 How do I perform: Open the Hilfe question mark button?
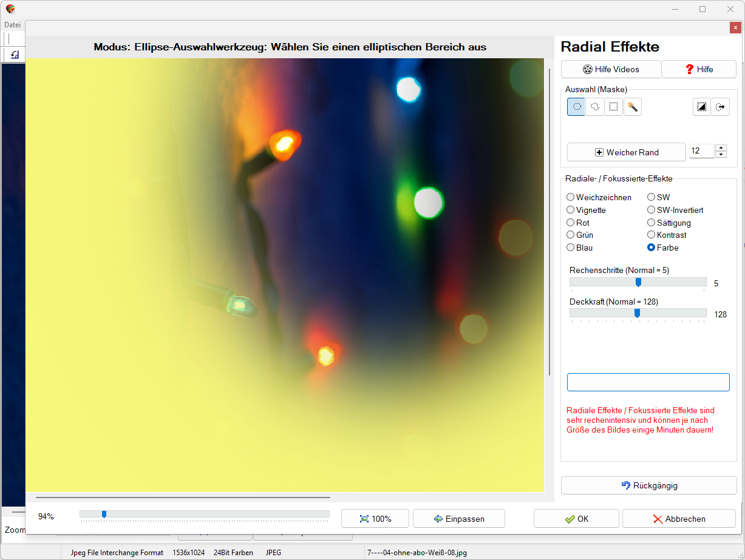tap(698, 69)
